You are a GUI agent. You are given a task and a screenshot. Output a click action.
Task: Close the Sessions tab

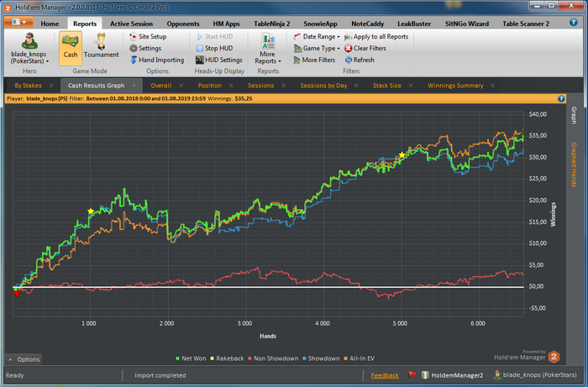point(284,86)
